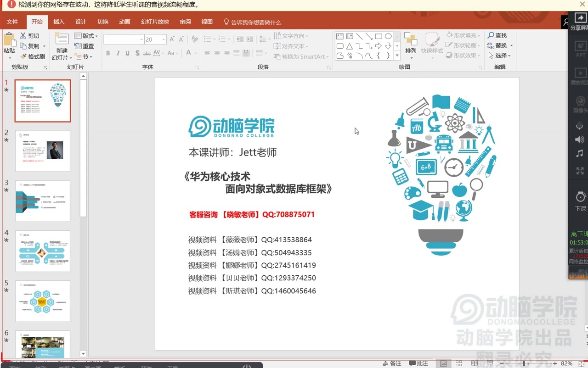Toggle Underline formatting
This screenshot has height=368, width=588.
(x=127, y=53)
